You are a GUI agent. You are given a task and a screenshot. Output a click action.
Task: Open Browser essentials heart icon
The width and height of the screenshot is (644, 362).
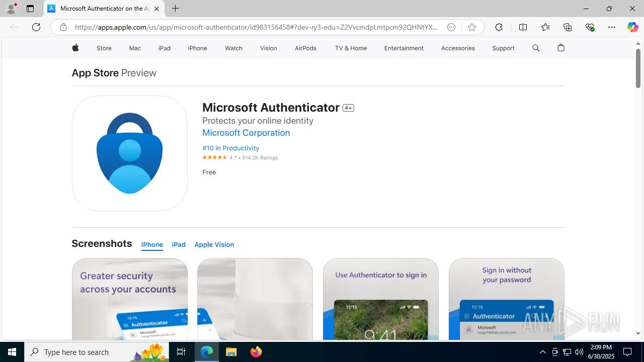pyautogui.click(x=590, y=27)
